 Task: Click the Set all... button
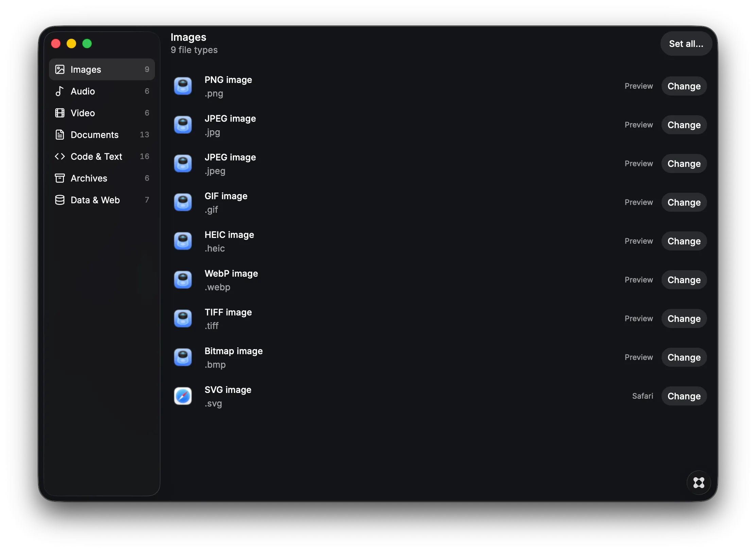tap(686, 44)
